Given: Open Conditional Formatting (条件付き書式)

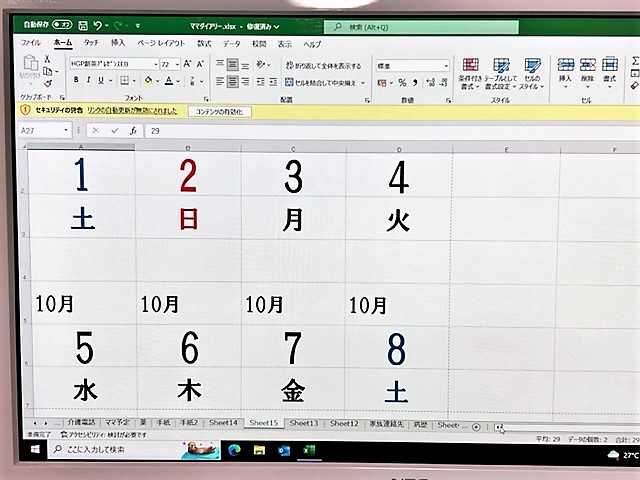Looking at the screenshot, I should 470,73.
